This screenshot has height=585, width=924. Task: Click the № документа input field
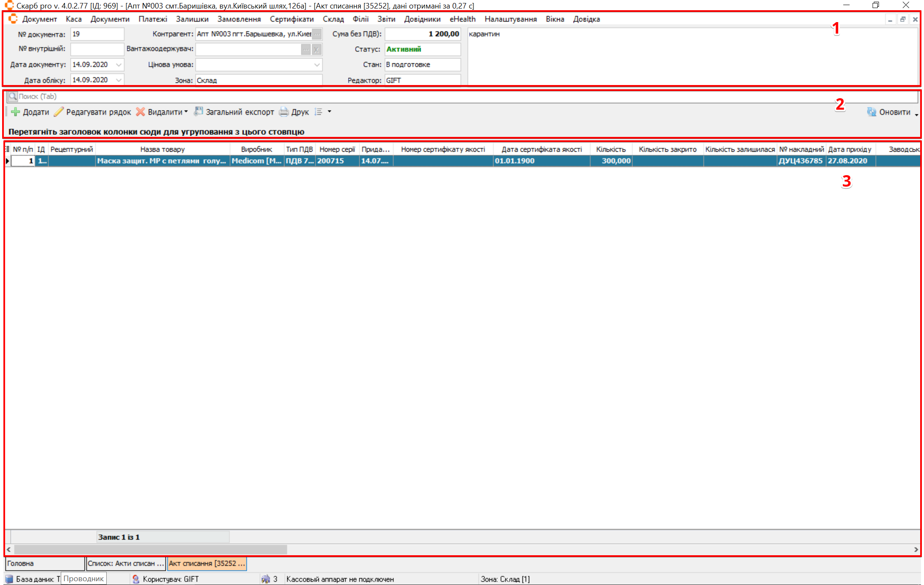(x=97, y=34)
